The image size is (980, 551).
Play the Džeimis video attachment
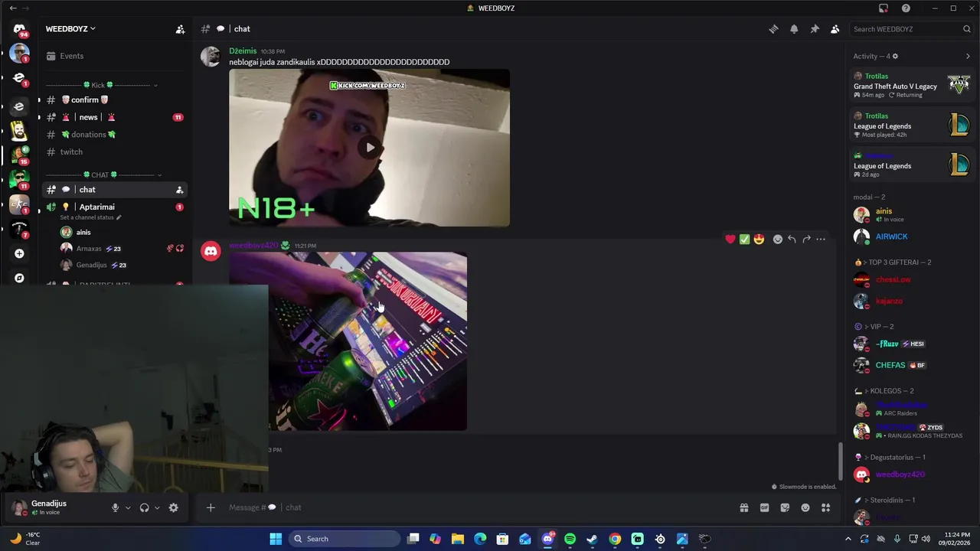(369, 148)
